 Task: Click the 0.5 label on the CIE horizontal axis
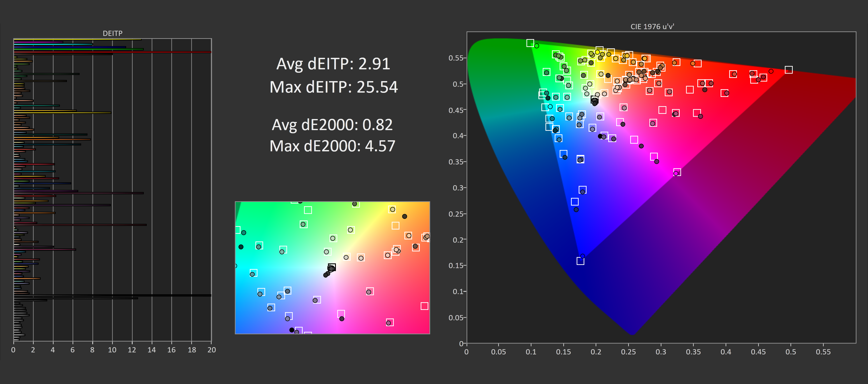[790, 352]
